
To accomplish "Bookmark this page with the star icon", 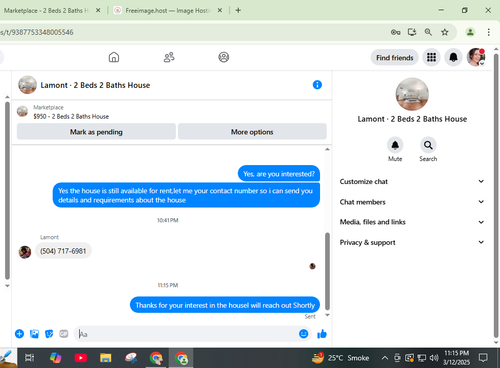I will 445,32.
